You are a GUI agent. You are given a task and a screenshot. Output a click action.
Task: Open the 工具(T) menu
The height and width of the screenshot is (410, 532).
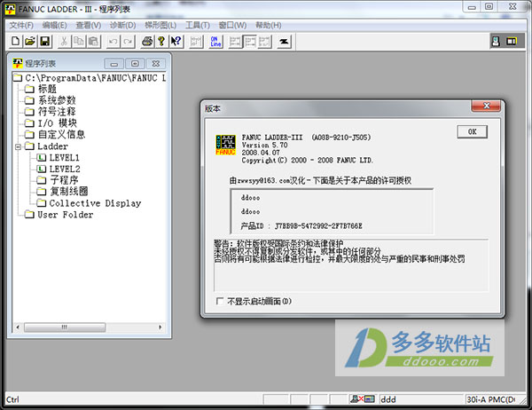click(x=198, y=25)
